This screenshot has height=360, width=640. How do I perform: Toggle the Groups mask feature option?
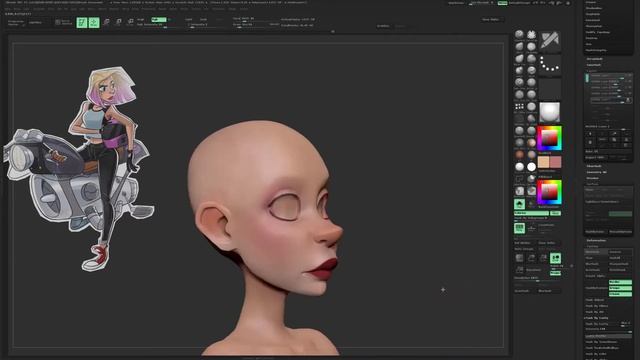pos(620,288)
